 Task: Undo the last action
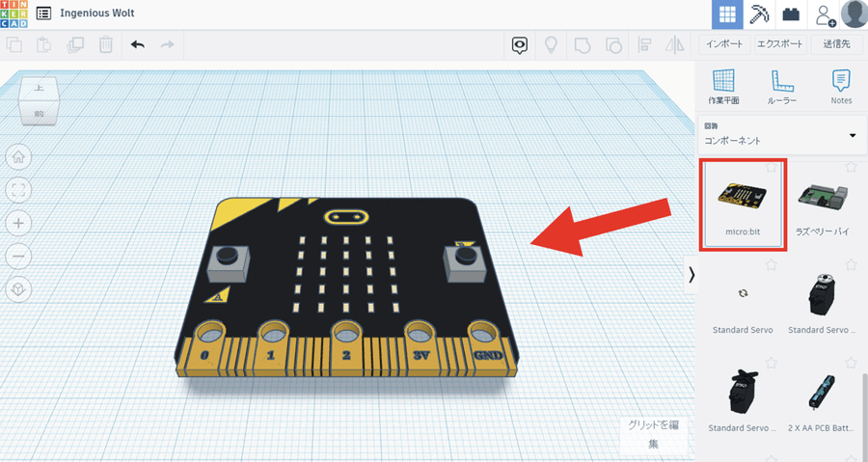click(x=137, y=44)
